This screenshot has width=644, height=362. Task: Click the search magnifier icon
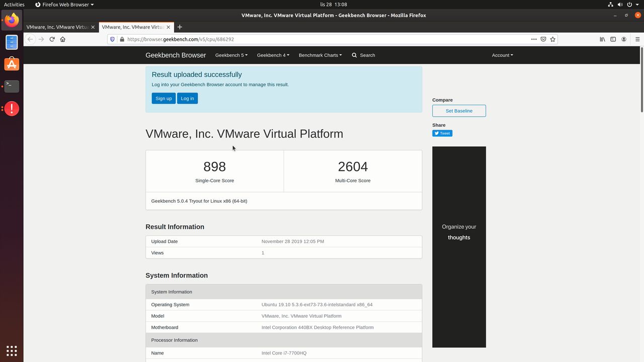tap(354, 55)
